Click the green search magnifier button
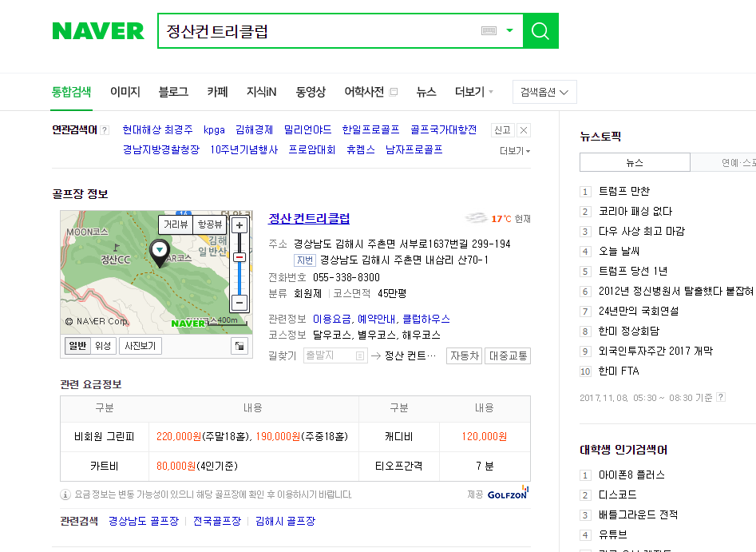Image resolution: width=756 pixels, height=552 pixels. (540, 31)
